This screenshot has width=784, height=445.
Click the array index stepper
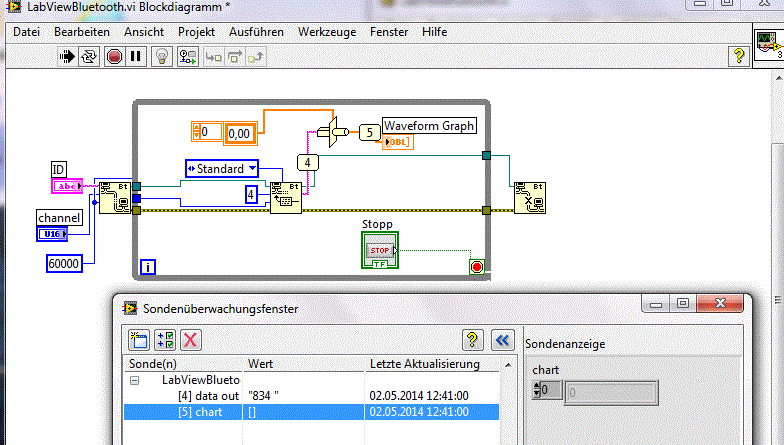point(197,132)
